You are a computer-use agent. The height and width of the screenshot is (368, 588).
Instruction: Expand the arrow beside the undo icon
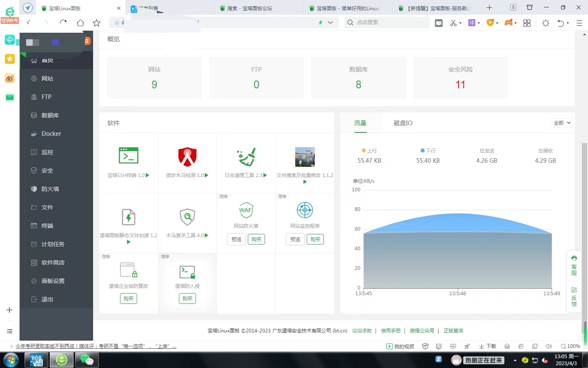[x=568, y=23]
